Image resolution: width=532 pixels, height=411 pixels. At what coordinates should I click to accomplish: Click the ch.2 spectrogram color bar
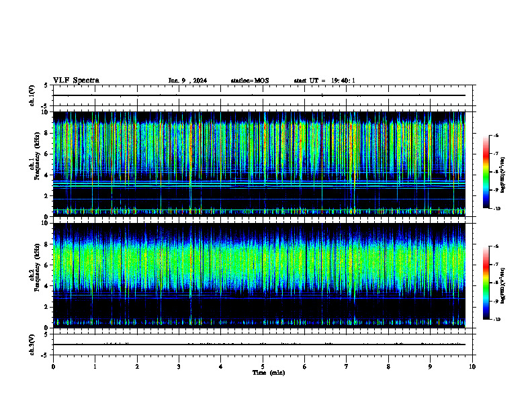(x=486, y=283)
